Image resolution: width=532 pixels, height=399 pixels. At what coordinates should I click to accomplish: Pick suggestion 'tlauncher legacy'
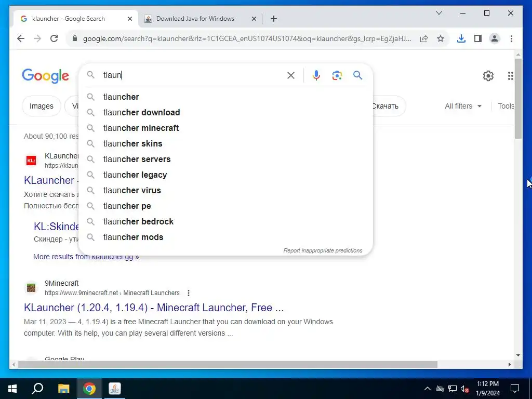225,175
